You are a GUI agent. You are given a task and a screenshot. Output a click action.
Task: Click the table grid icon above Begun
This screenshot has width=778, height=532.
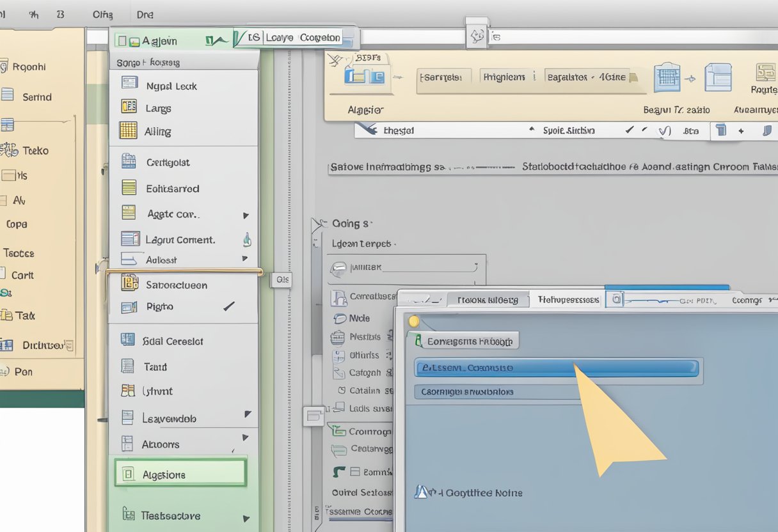[x=667, y=77]
